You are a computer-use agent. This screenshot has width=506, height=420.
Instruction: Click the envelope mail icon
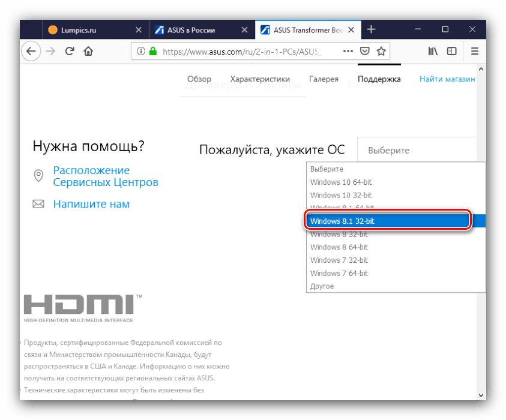click(38, 204)
